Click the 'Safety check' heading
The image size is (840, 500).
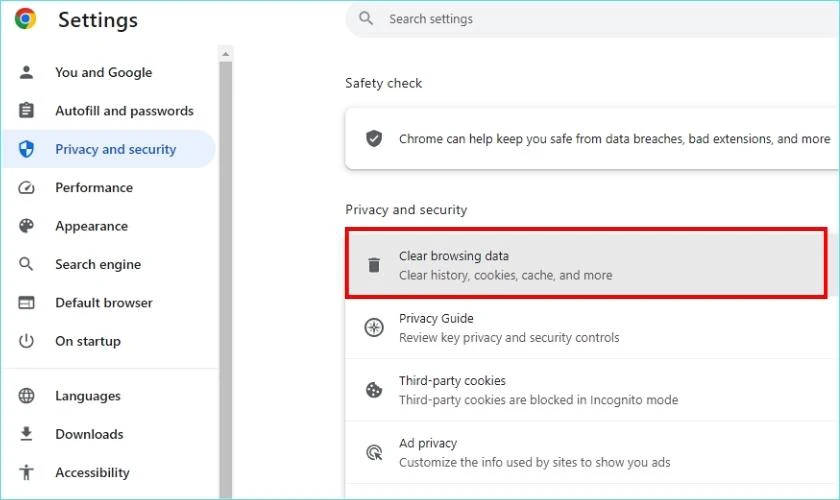384,83
